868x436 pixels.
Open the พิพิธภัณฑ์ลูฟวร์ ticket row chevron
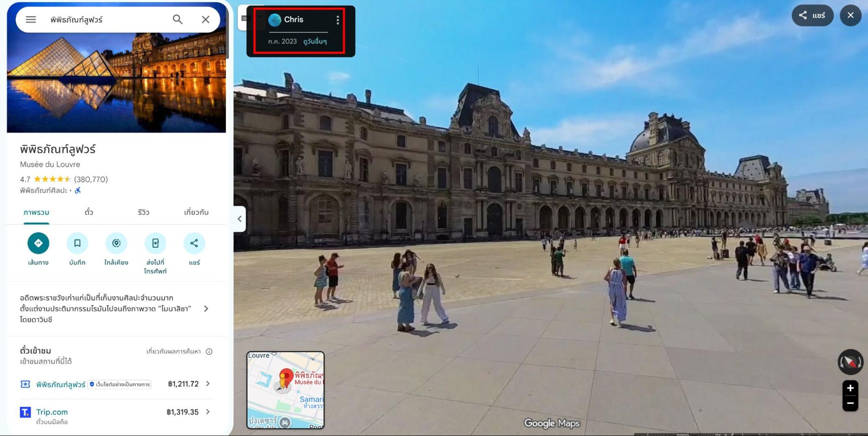point(208,384)
